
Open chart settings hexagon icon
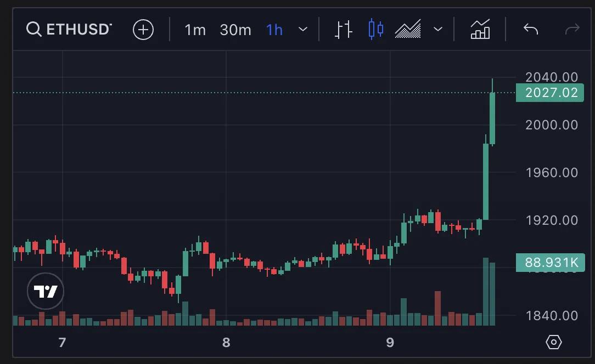[554, 343]
